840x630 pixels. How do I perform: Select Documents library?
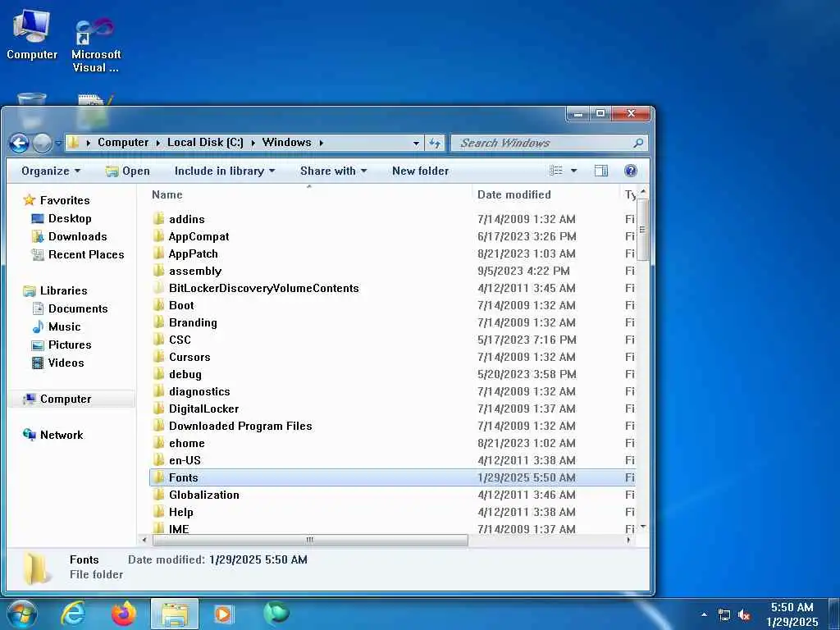click(78, 308)
